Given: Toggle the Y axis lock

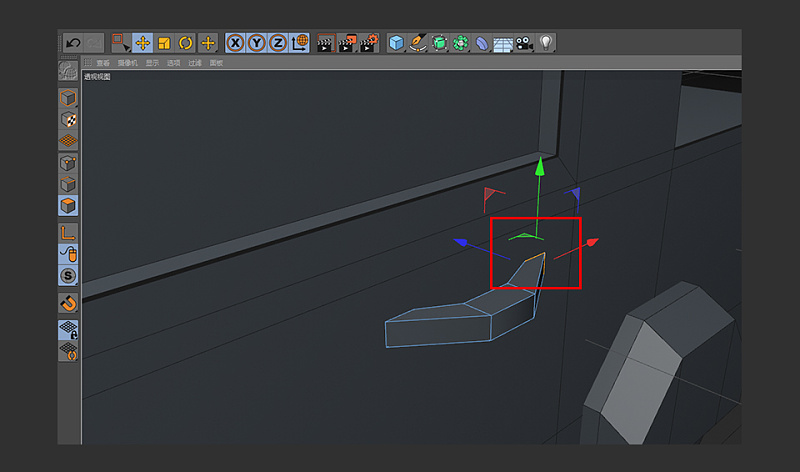Looking at the screenshot, I should (x=257, y=43).
